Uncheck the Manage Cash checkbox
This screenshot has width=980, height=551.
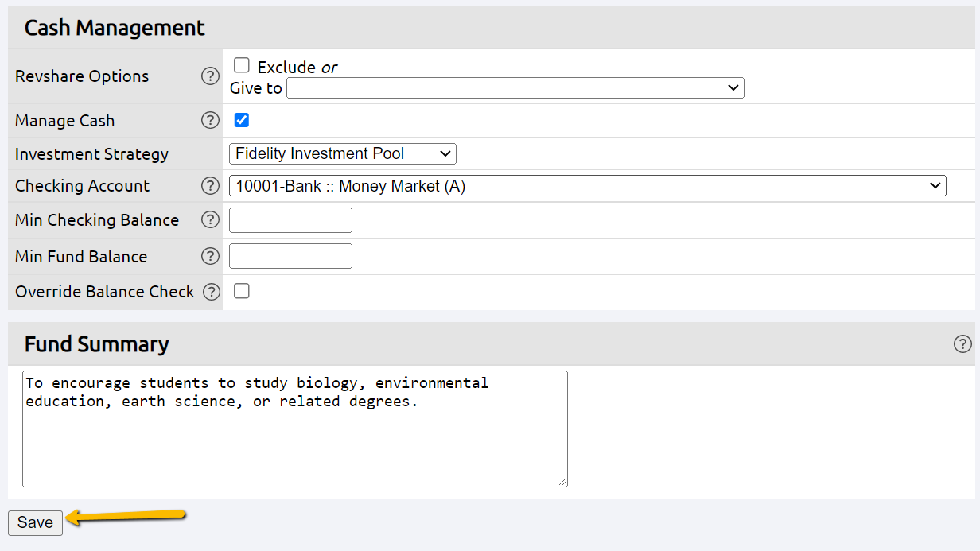coord(241,119)
